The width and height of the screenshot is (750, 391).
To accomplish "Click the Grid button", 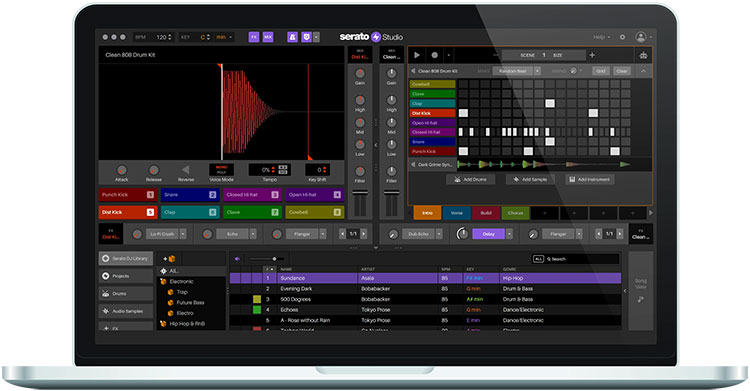I will tap(601, 71).
